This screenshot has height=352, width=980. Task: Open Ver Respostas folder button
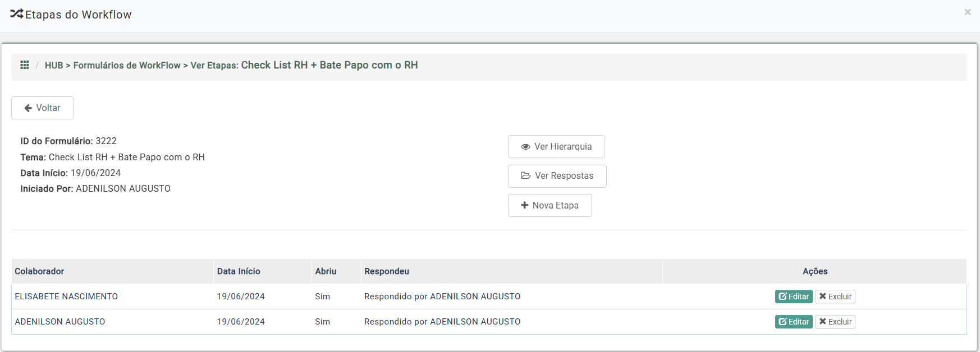coord(557,176)
